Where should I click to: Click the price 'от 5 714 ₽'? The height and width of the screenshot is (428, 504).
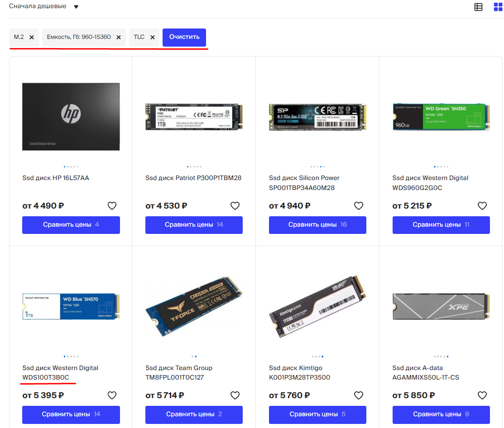click(164, 395)
